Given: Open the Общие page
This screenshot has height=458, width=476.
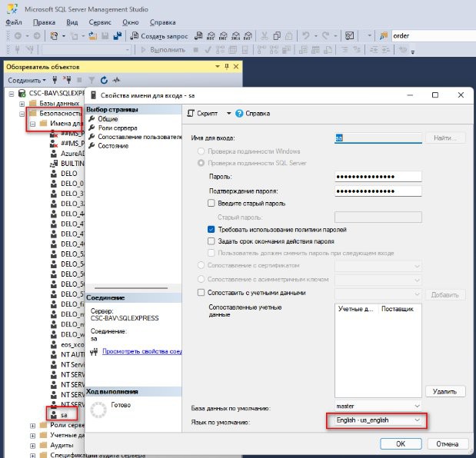Looking at the screenshot, I should click(x=108, y=119).
